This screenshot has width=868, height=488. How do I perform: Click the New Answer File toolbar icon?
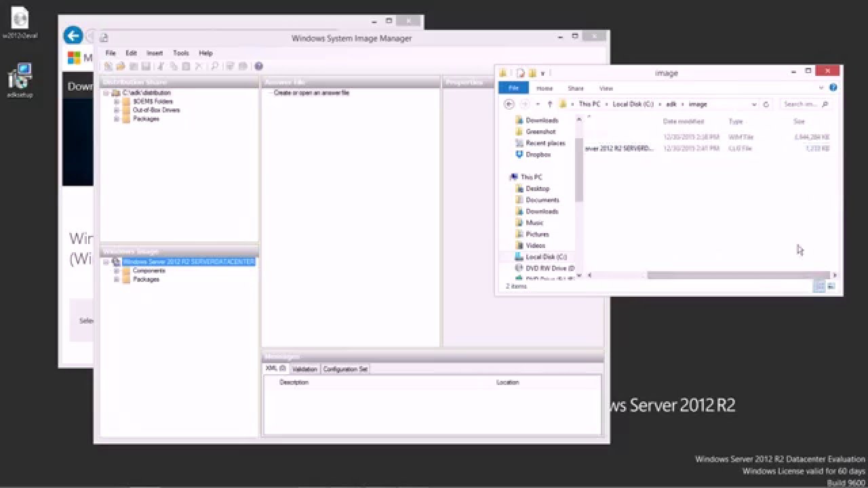(x=108, y=66)
